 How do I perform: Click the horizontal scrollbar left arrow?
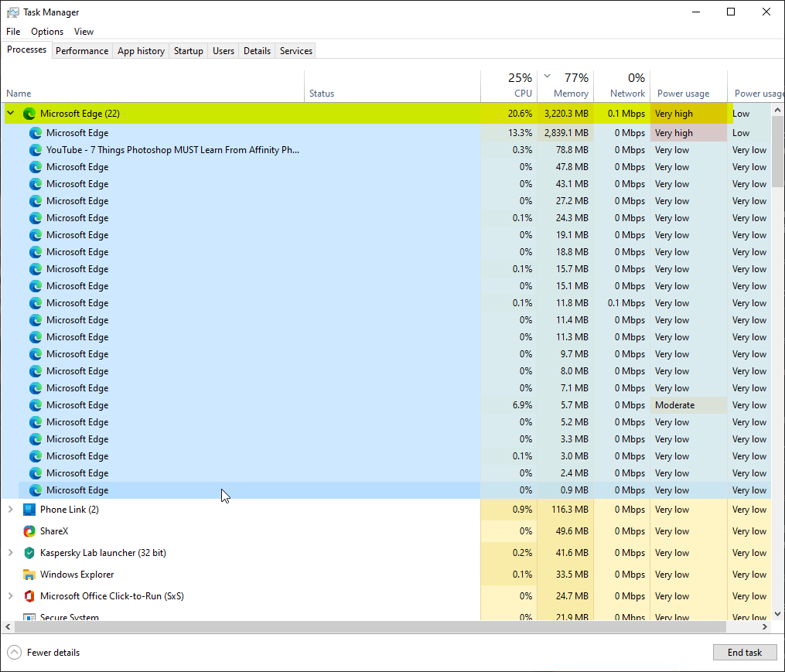(x=8, y=626)
